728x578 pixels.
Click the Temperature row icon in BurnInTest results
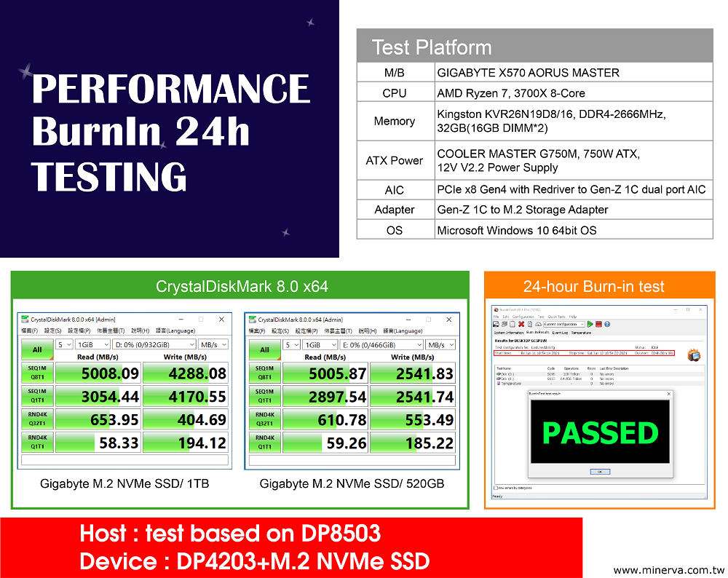499,384
